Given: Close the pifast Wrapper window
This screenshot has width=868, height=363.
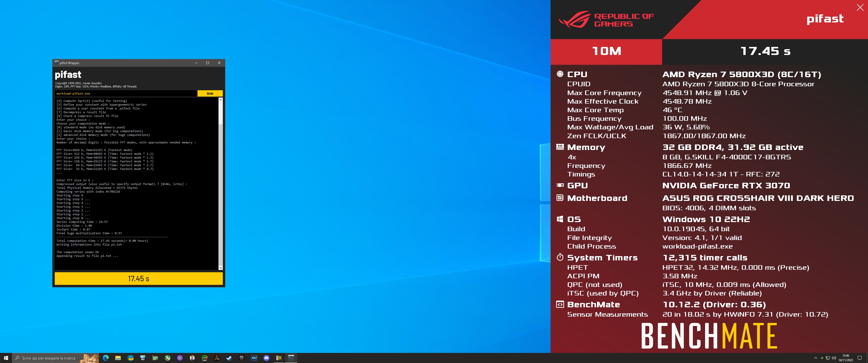Looking at the screenshot, I should (x=219, y=63).
